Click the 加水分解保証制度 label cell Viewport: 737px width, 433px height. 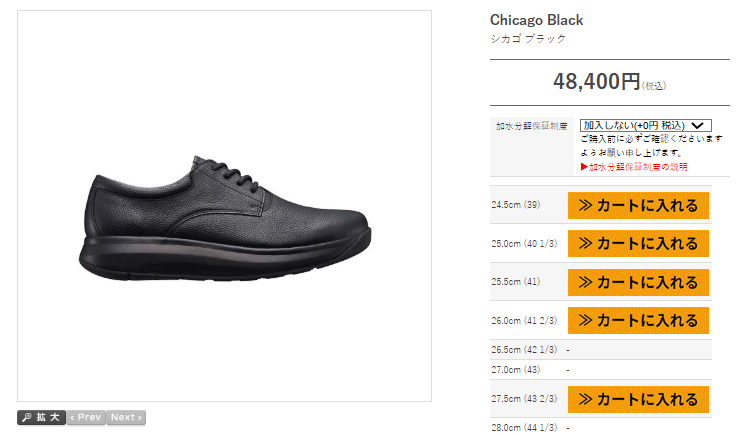532,146
